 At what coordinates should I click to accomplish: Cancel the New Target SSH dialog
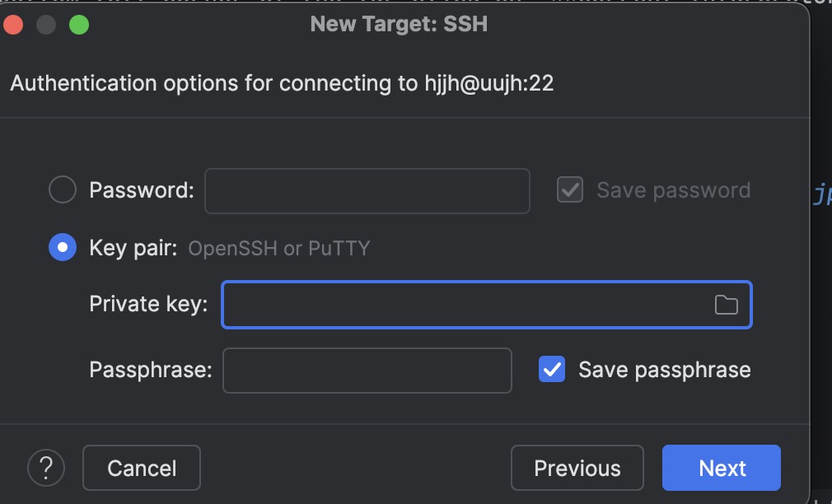142,468
